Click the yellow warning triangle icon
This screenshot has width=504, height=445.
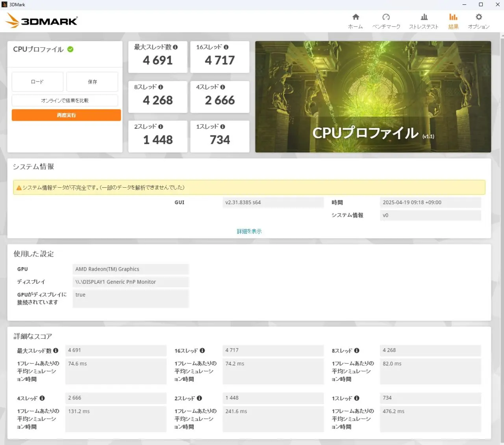[19, 188]
